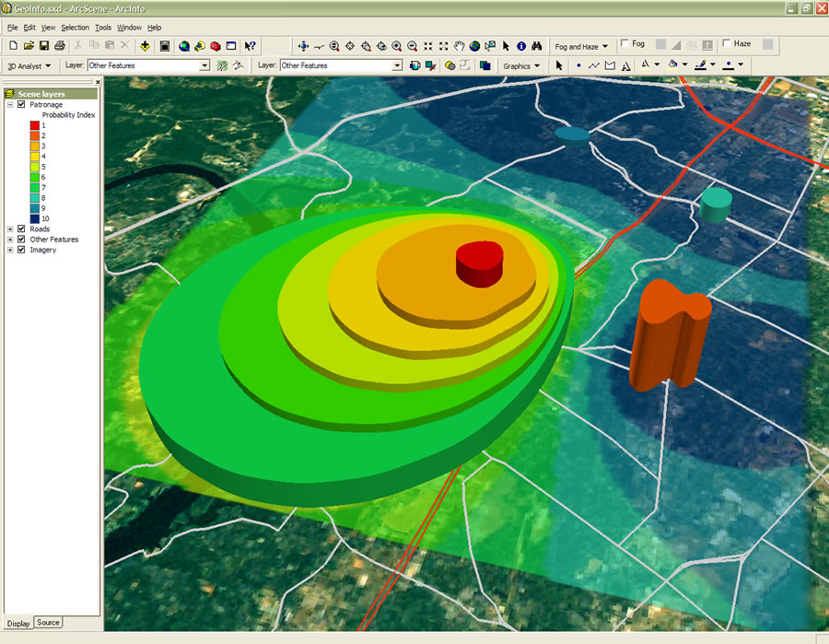This screenshot has height=644, width=829.
Task: Click the red swatch for index 1
Action: click(35, 125)
